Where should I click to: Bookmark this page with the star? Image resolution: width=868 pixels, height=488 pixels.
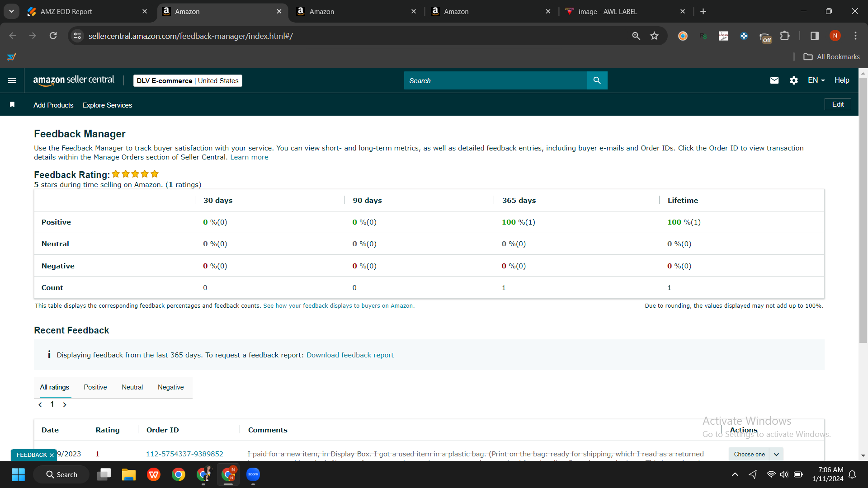[x=654, y=36]
